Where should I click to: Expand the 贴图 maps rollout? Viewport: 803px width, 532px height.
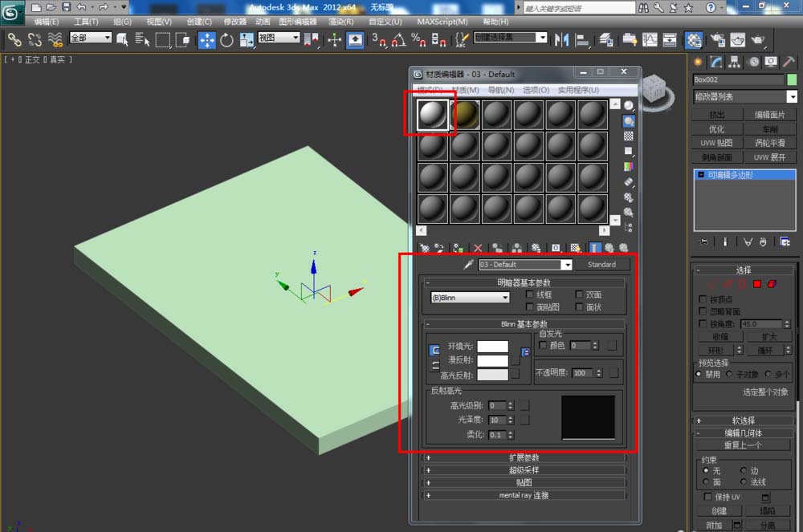[x=524, y=482]
